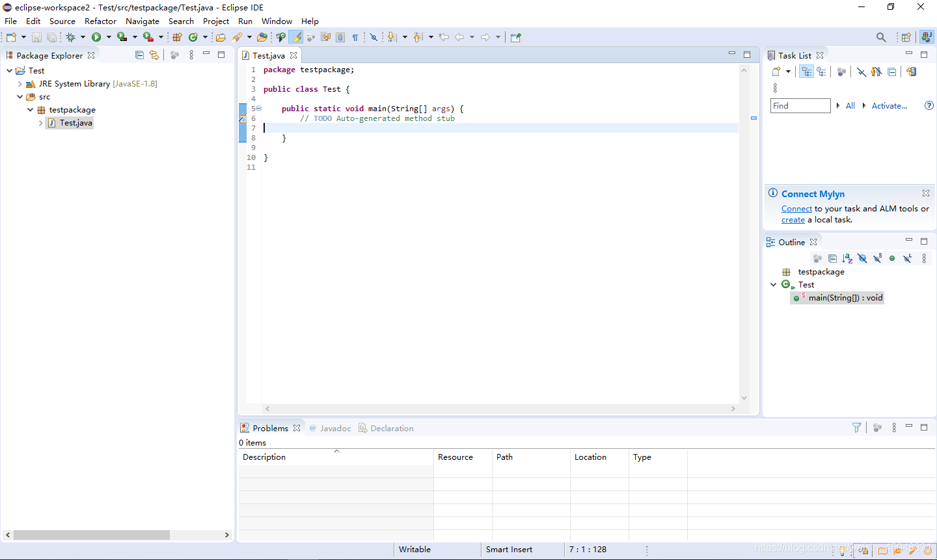This screenshot has height=560, width=937.
Task: Open Package Explorer view menu dots
Action: point(191,55)
